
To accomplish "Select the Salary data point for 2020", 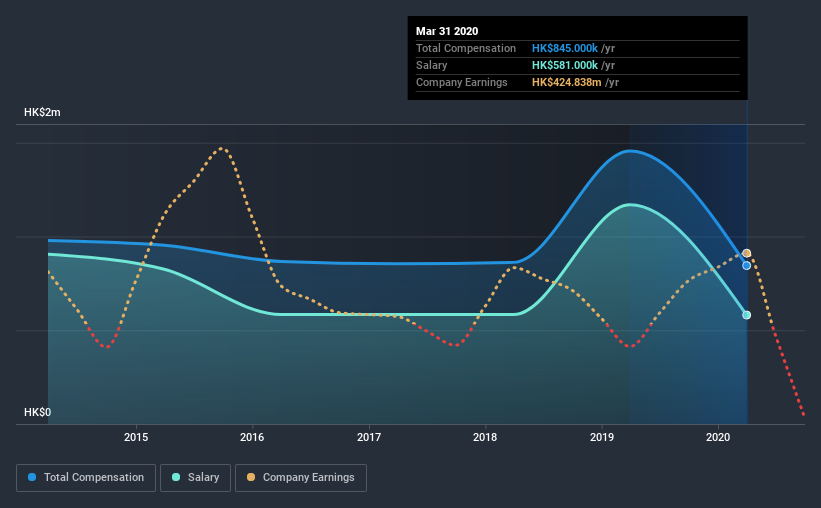I will click(x=747, y=315).
